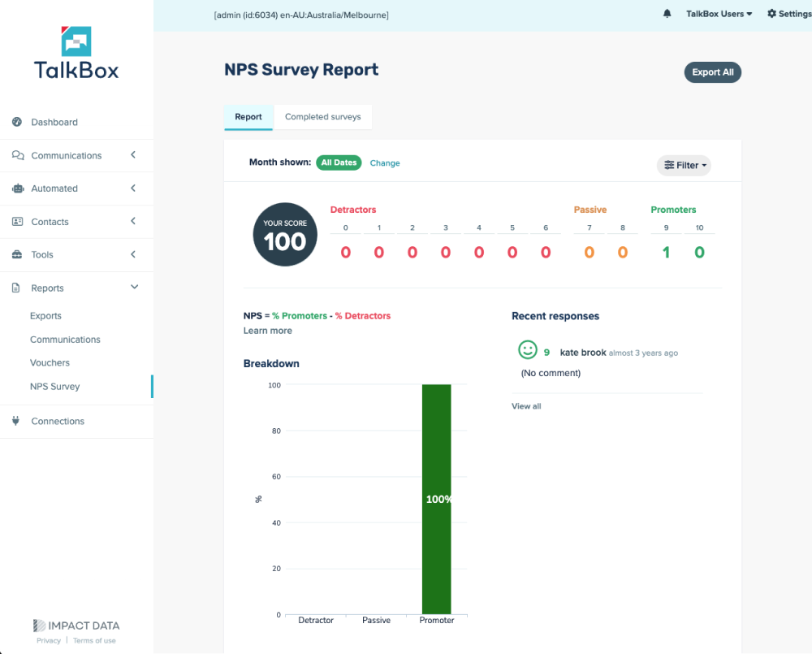This screenshot has height=654, width=812.
Task: Click the Dashboard gauge icon
Action: [x=17, y=122]
